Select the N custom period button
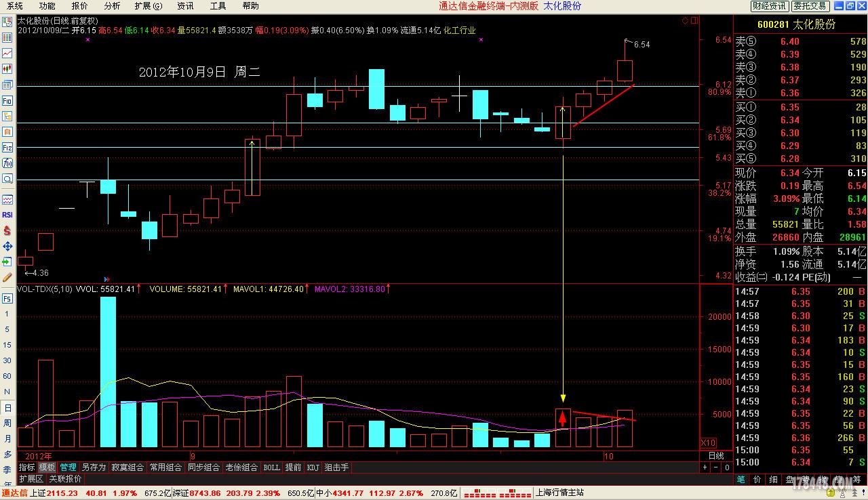This screenshot has width=868, height=500. click(7, 392)
